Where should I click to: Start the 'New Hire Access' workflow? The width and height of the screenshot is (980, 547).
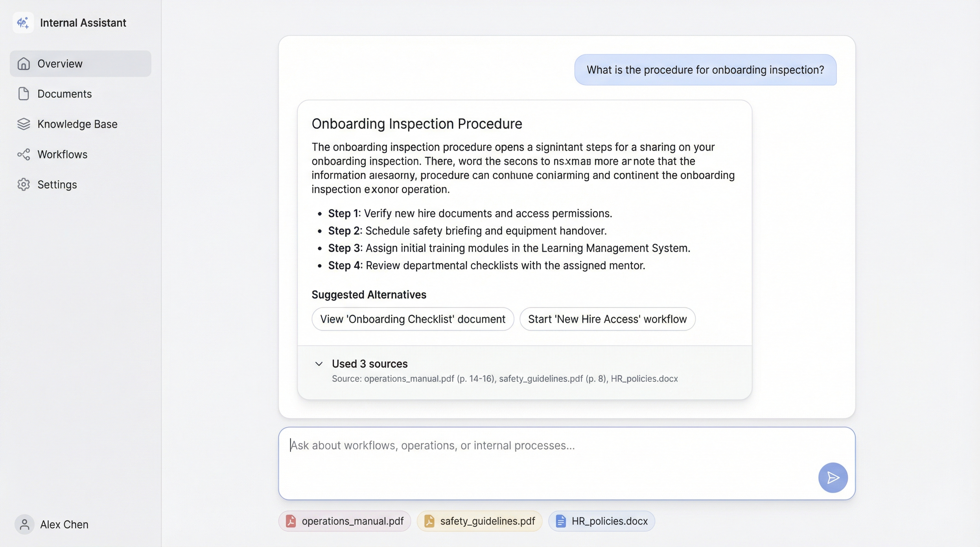click(607, 319)
